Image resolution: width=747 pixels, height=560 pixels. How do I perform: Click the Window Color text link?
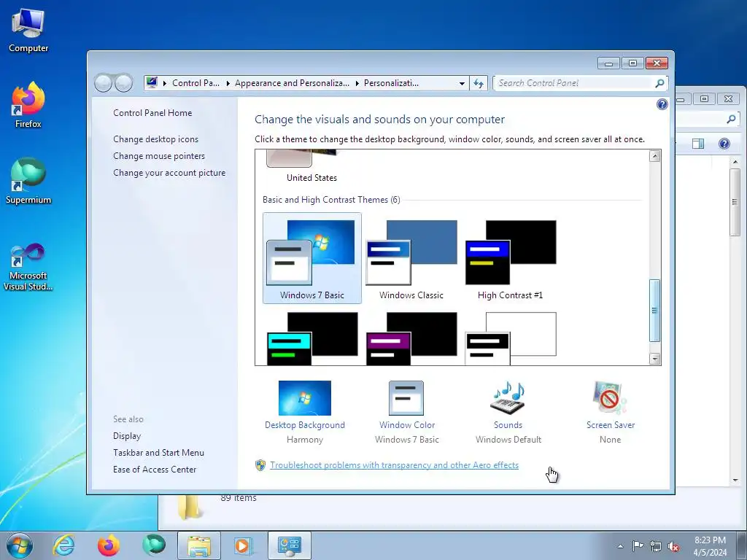click(407, 425)
